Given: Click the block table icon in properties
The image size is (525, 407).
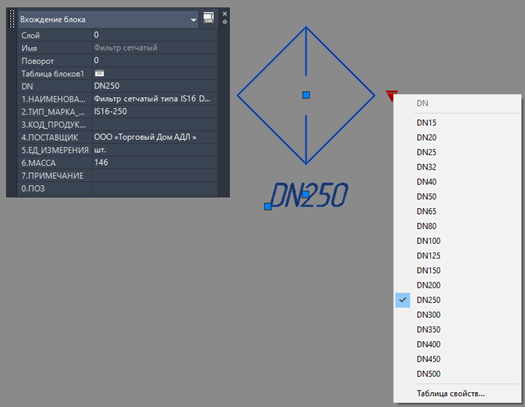Looking at the screenshot, I should 99,73.
